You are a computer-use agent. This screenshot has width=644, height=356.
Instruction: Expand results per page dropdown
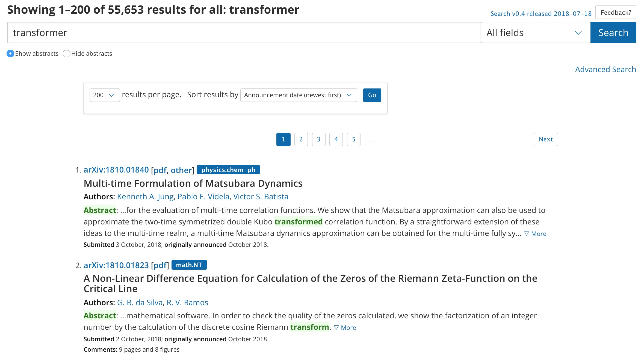(x=104, y=95)
